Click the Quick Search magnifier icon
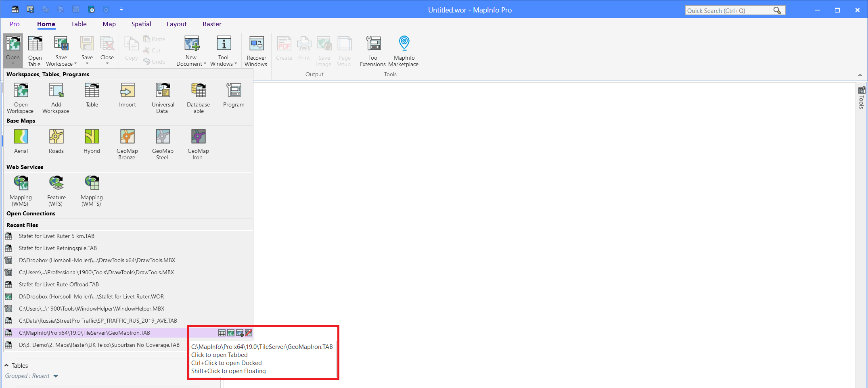This screenshot has width=868, height=388. coord(777,10)
